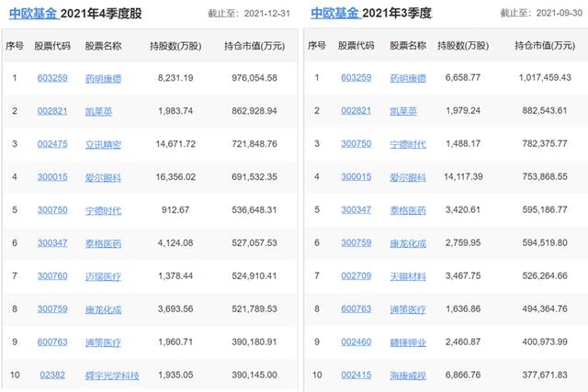The image size is (588, 392).
Task: Select the 526,264.66 market value cell
Action: point(545,275)
